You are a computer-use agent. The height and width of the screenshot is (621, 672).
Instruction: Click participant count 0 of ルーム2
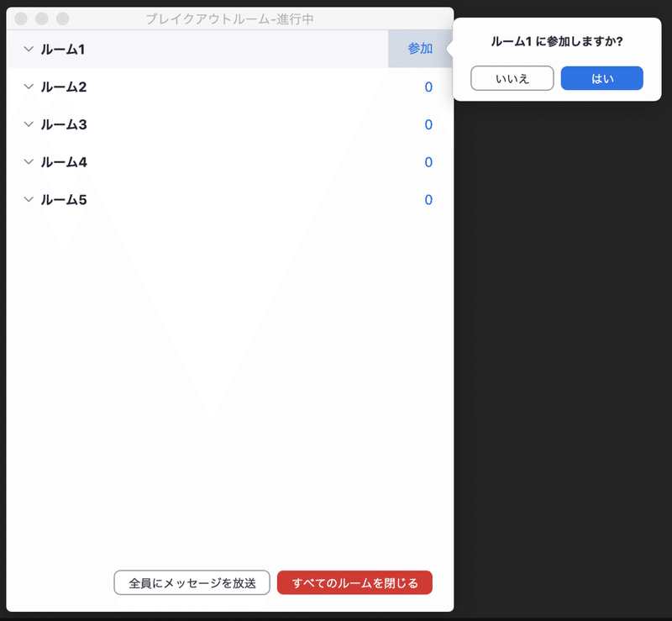pyautogui.click(x=428, y=87)
